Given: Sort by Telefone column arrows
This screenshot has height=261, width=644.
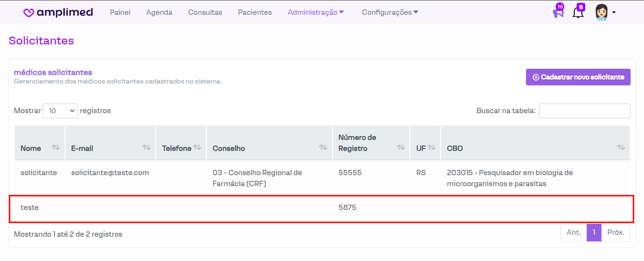Looking at the screenshot, I should point(197,147).
